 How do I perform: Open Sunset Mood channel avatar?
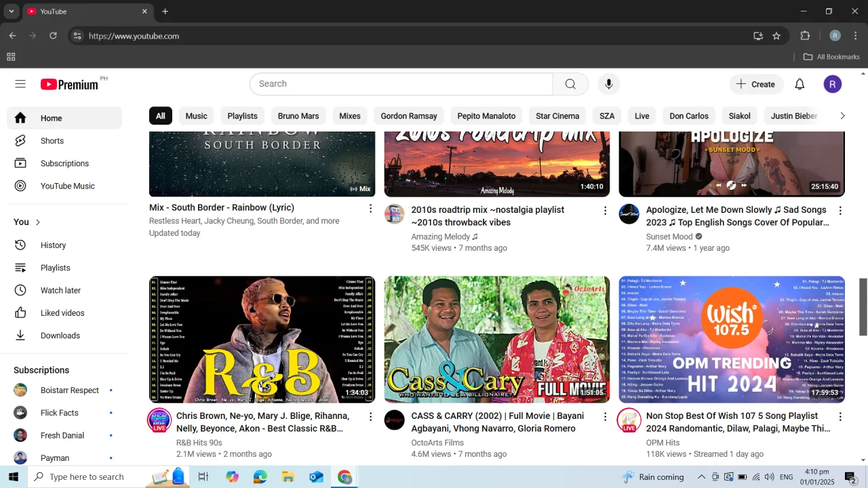pyautogui.click(x=629, y=214)
